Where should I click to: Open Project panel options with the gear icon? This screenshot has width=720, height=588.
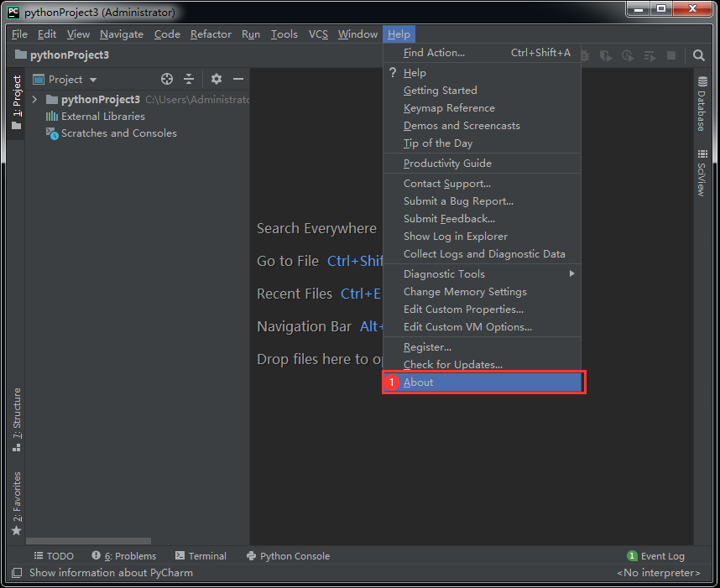tap(216, 79)
